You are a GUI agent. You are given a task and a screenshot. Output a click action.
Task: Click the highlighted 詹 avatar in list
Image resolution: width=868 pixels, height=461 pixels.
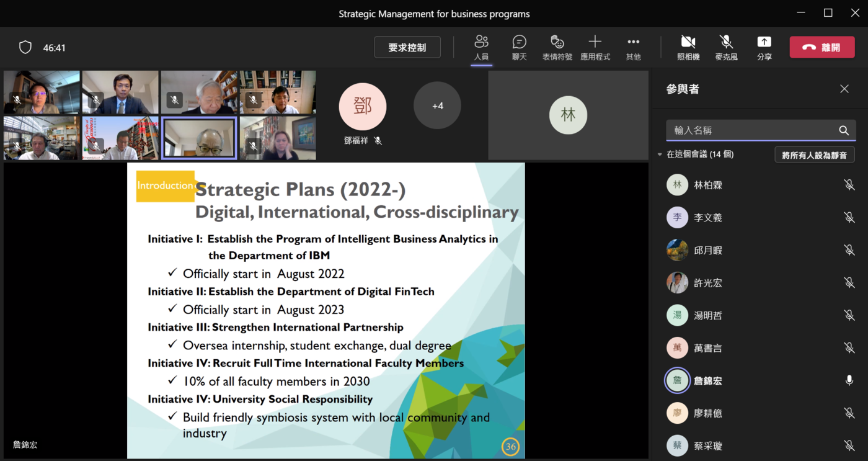point(677,380)
